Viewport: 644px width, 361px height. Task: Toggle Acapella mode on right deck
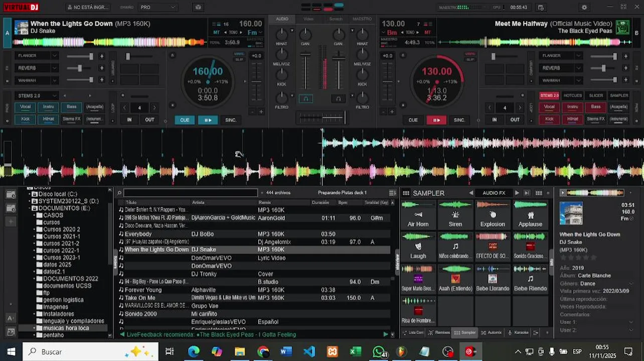point(618,107)
